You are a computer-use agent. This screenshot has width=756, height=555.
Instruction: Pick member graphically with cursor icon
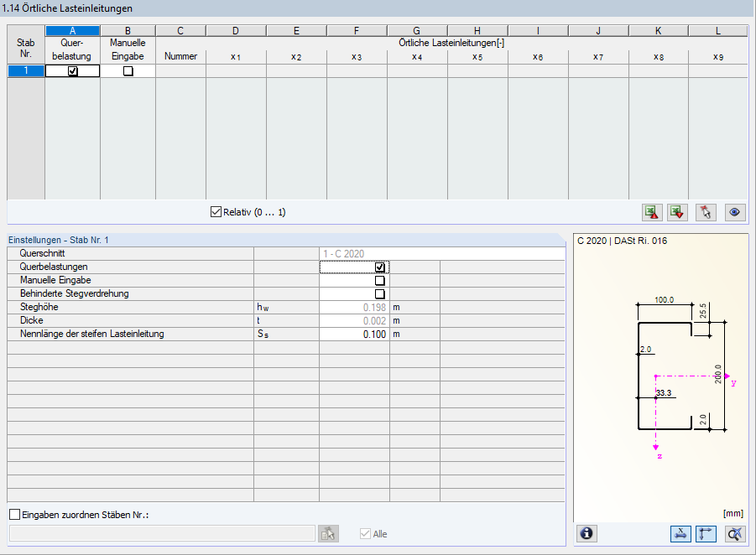click(x=706, y=212)
